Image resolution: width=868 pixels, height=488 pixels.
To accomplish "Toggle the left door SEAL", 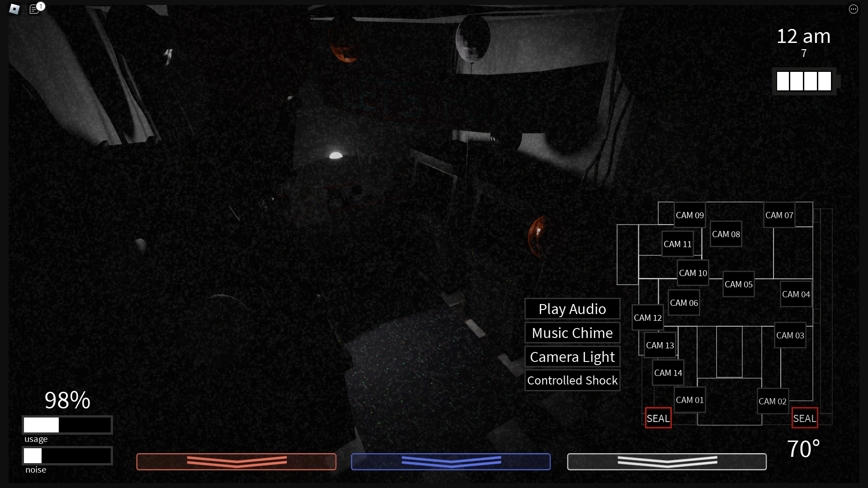I will coord(658,418).
